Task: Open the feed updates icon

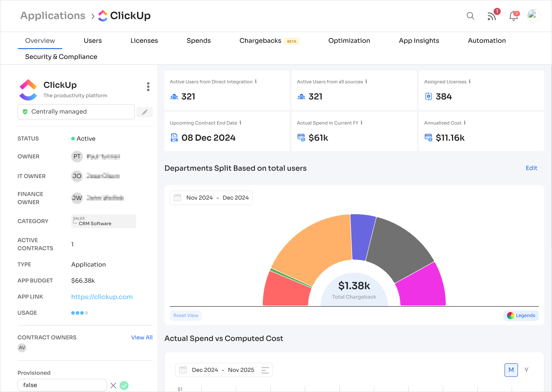Action: [x=492, y=16]
